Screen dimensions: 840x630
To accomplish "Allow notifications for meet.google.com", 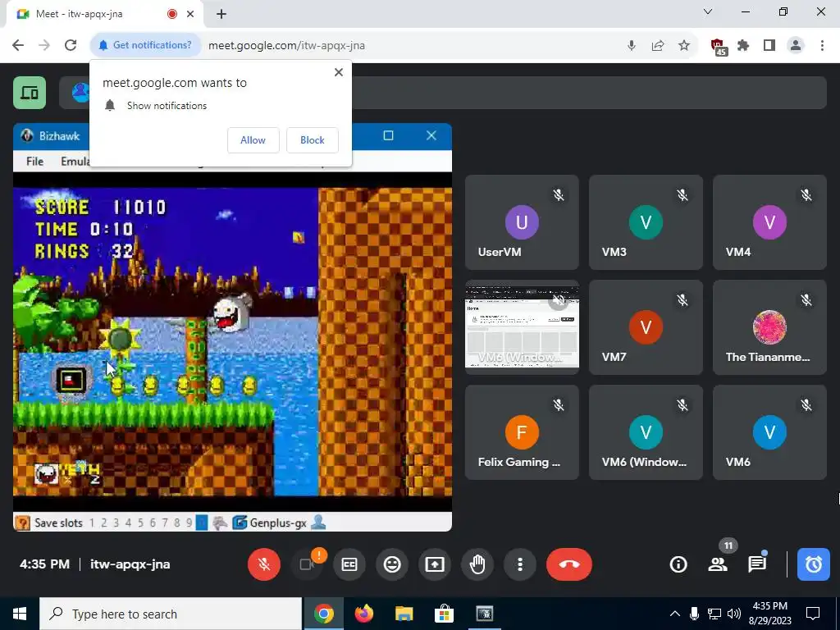I will (x=253, y=139).
